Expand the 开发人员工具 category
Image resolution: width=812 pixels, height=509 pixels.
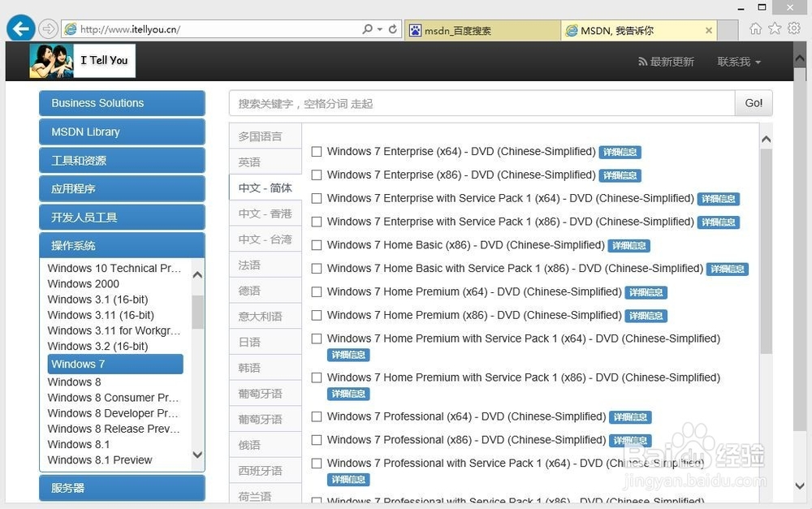123,217
